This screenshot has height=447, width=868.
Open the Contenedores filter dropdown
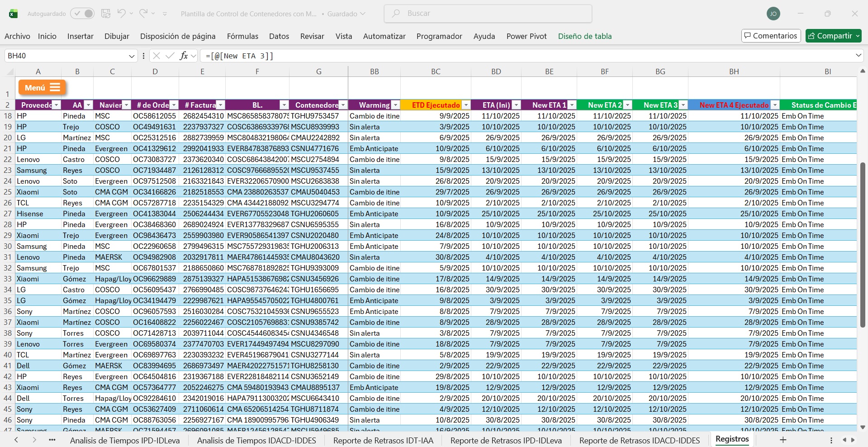(x=343, y=105)
